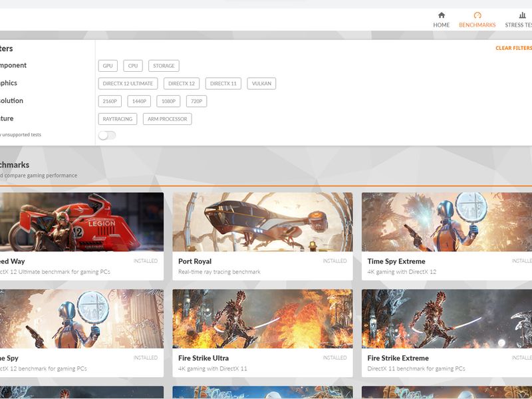The height and width of the screenshot is (399, 532).
Task: Click Speed Way's INSTALLED status label
Action: pos(146,261)
